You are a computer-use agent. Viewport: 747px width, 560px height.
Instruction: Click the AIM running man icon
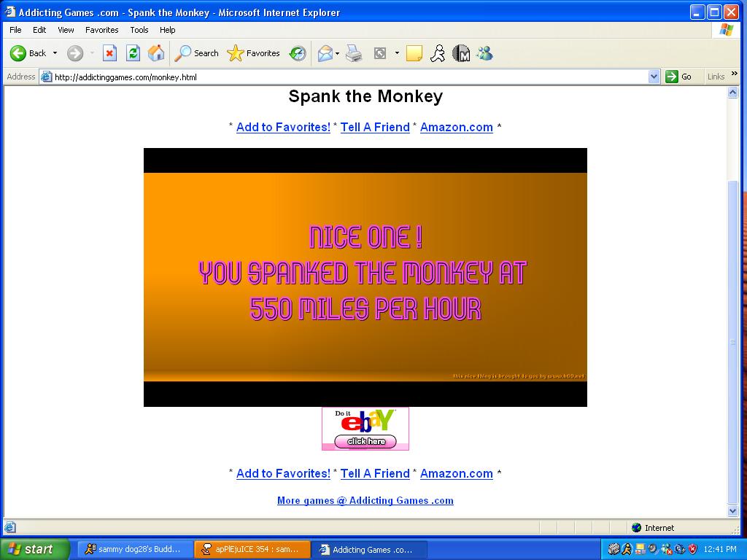tap(438, 53)
